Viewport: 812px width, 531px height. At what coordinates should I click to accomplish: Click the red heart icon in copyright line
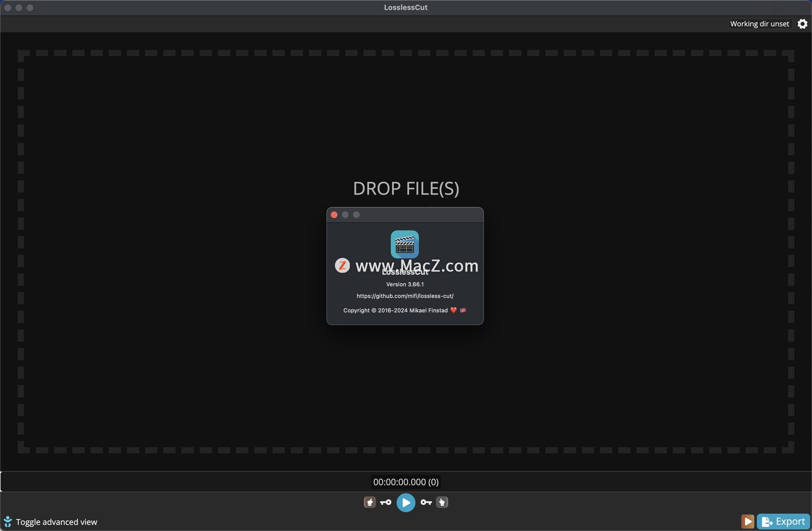tap(453, 310)
